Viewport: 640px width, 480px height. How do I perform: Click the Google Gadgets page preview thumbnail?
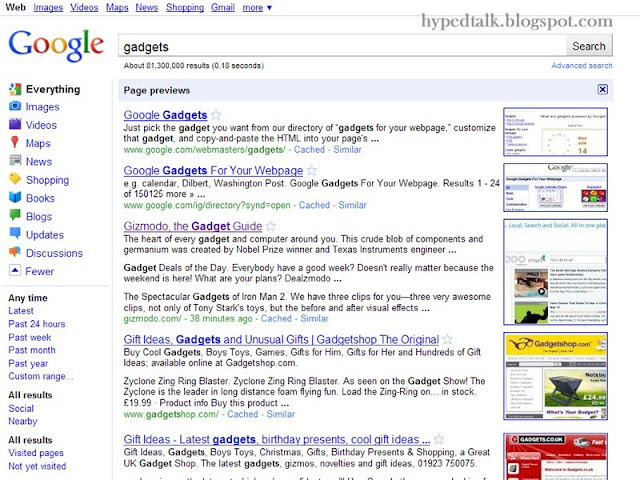coord(556,132)
